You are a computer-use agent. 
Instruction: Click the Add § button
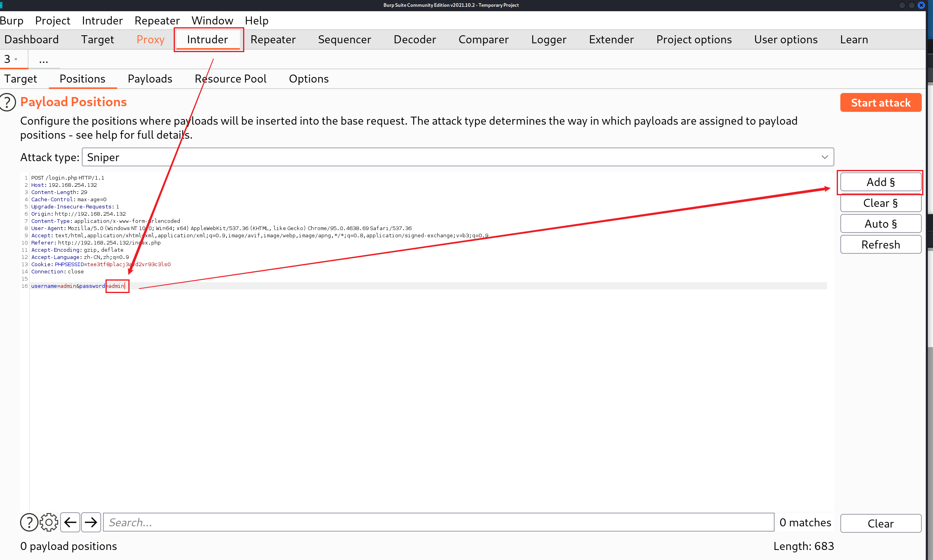coord(881,182)
